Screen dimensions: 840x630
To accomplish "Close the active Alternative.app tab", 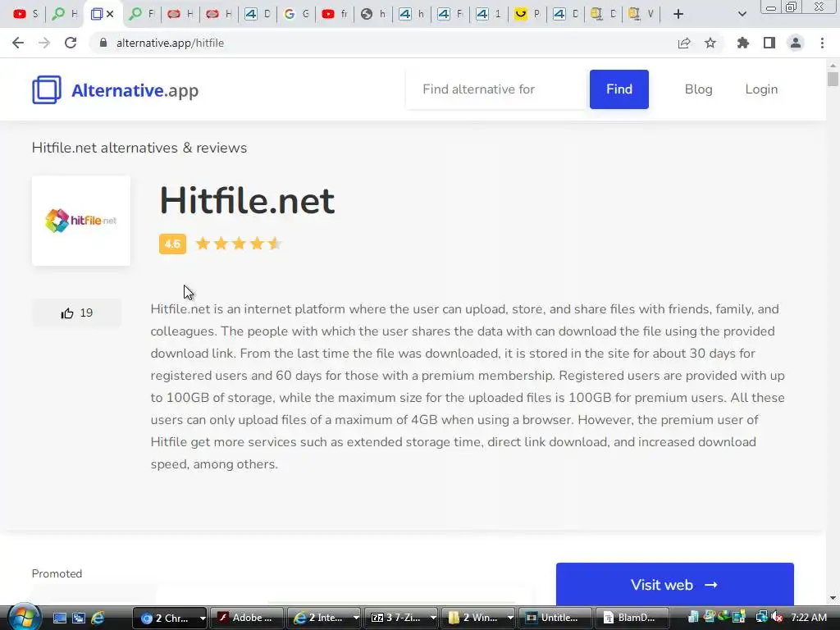I will 110,14.
